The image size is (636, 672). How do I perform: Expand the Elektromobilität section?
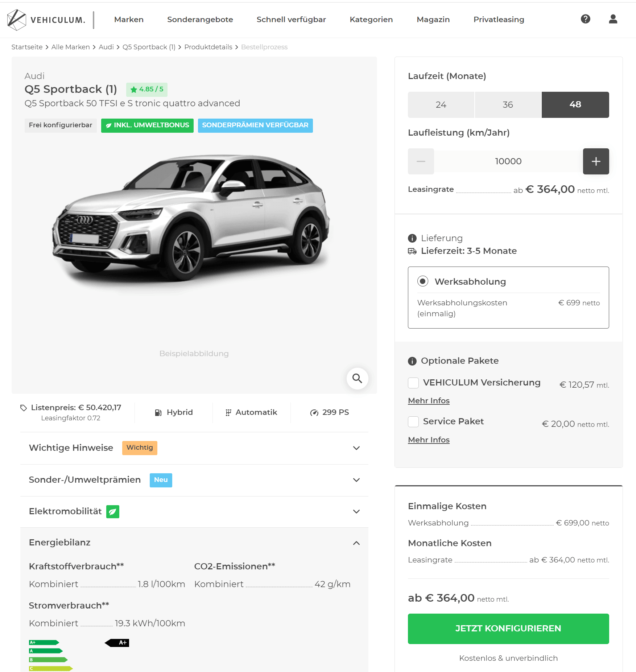(194, 512)
